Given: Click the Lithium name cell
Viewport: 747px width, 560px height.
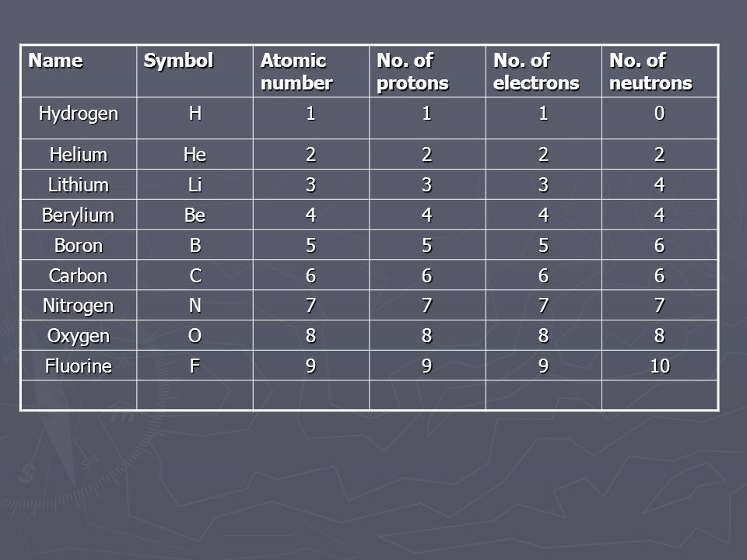Looking at the screenshot, I should [x=79, y=184].
